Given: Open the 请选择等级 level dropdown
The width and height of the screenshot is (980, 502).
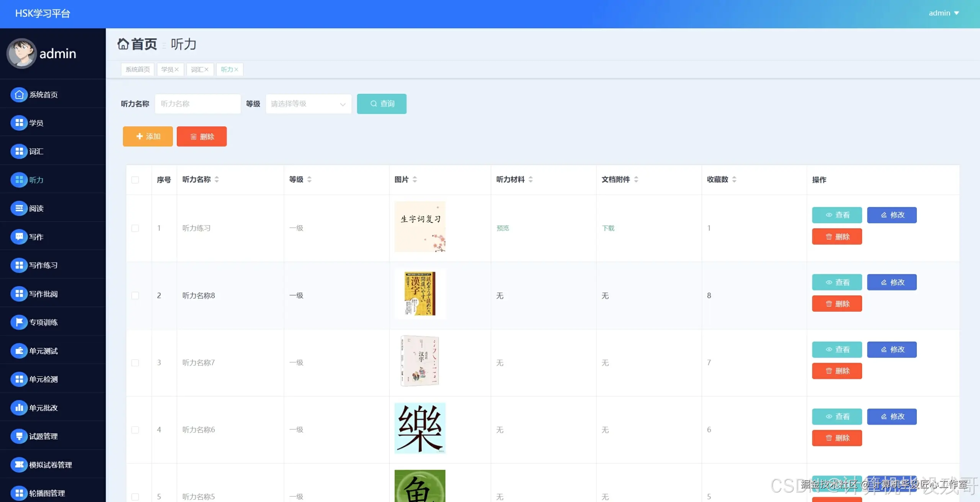Looking at the screenshot, I should 308,104.
